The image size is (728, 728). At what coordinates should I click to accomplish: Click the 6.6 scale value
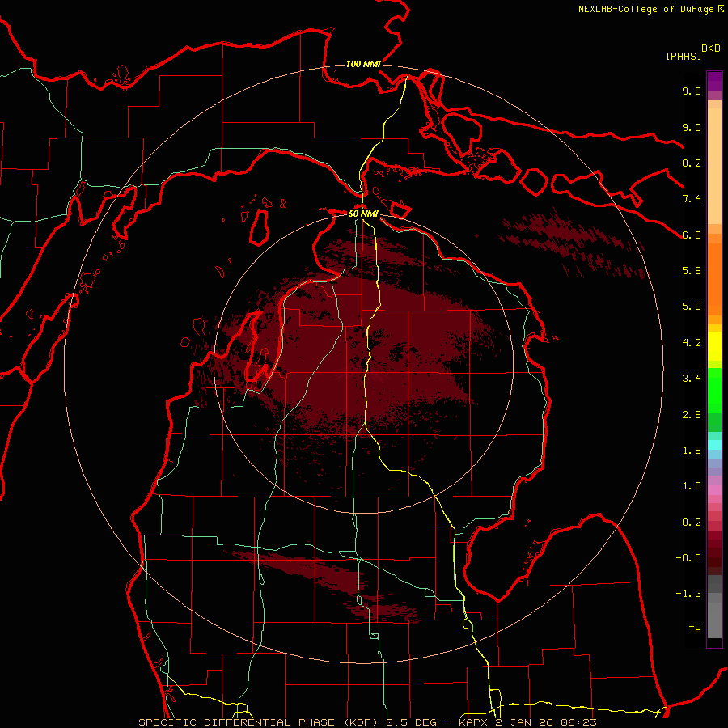[692, 235]
